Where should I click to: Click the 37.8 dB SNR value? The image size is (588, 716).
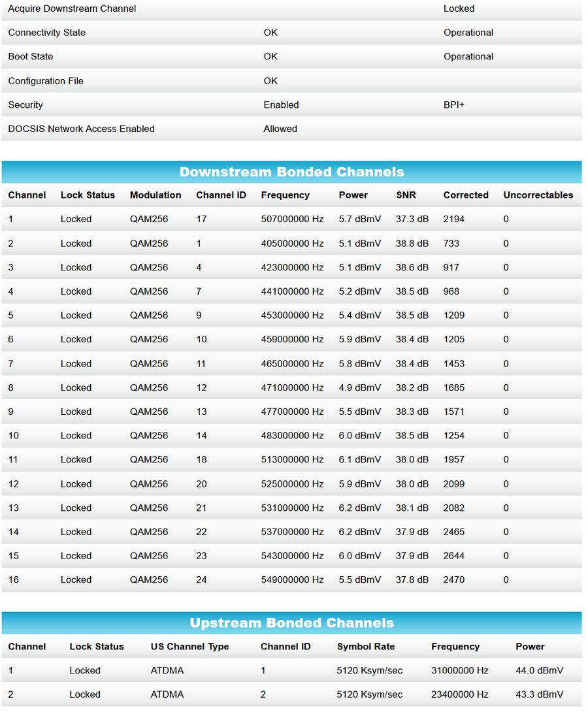412,580
